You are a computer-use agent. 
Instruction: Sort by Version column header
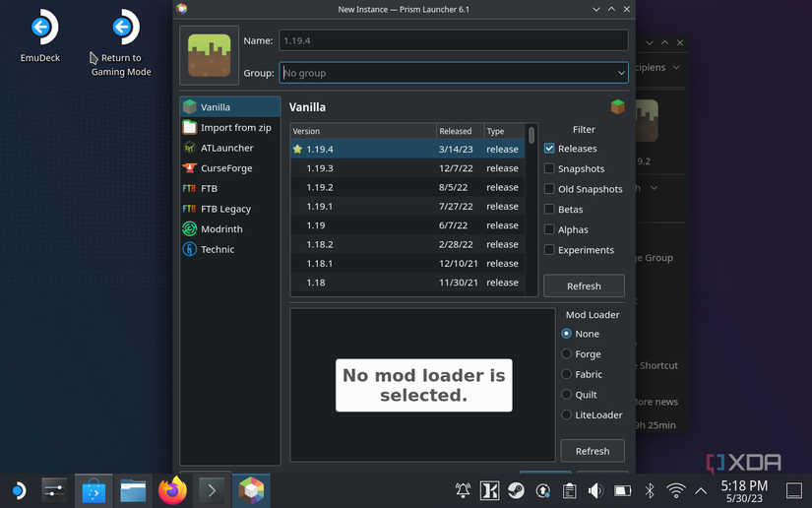(x=363, y=131)
